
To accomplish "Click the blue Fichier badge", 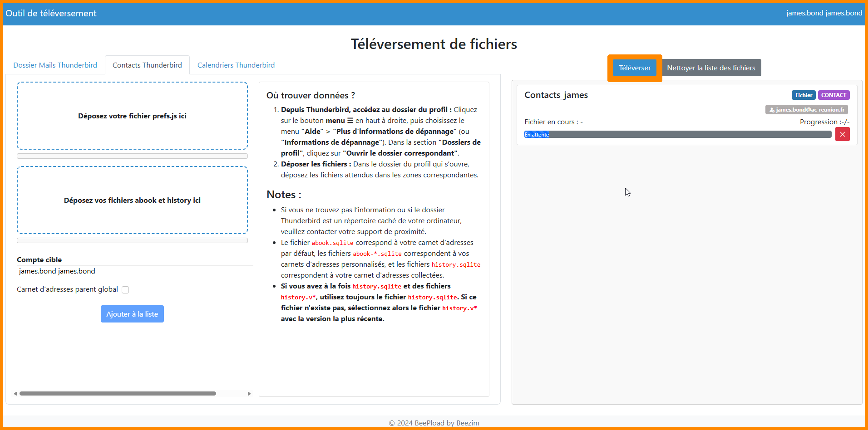I will [803, 95].
